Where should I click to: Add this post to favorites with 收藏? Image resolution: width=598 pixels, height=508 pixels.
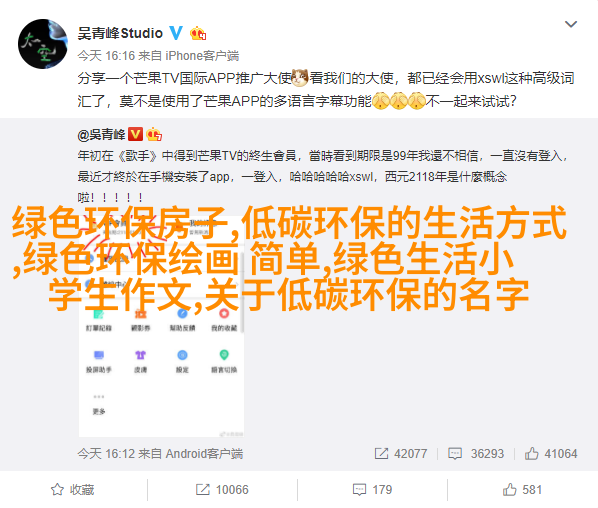[72, 490]
